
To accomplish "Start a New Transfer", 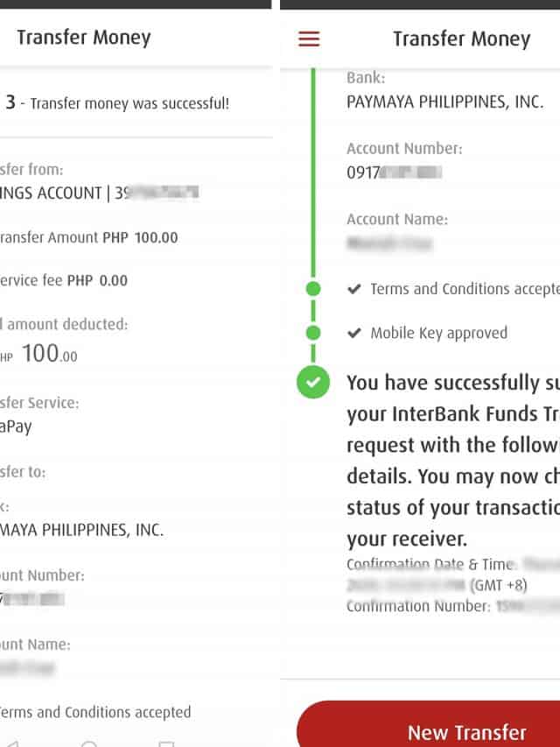I will point(466,731).
